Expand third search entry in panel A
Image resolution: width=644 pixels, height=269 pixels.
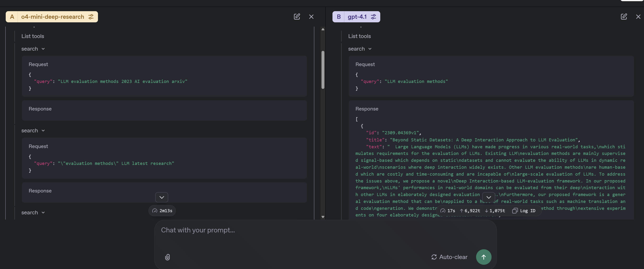tap(33, 212)
